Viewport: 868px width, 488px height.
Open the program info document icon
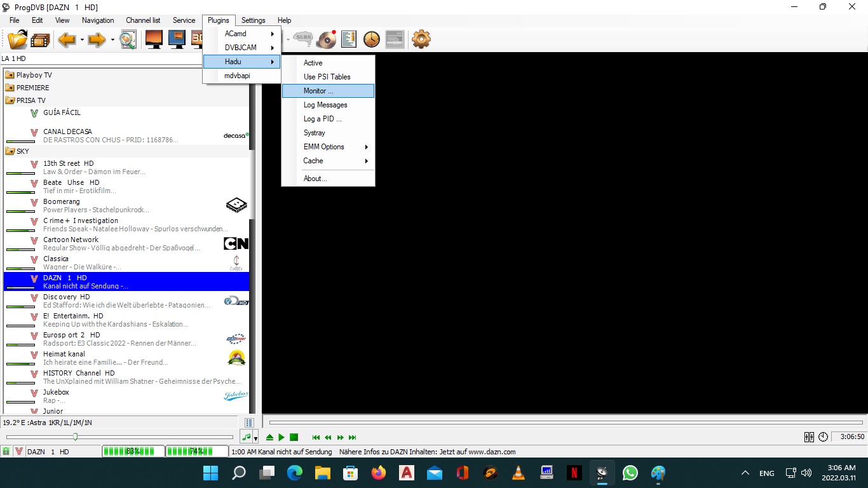coord(348,39)
